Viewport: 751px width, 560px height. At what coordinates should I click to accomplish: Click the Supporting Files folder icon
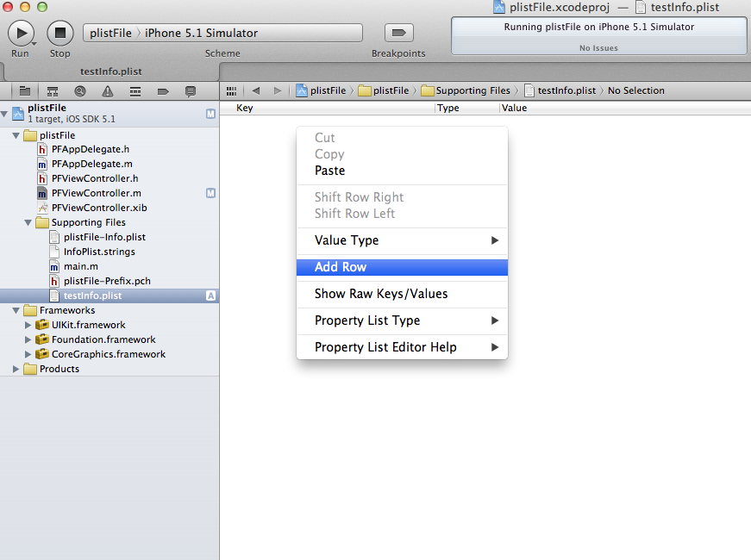click(42, 222)
